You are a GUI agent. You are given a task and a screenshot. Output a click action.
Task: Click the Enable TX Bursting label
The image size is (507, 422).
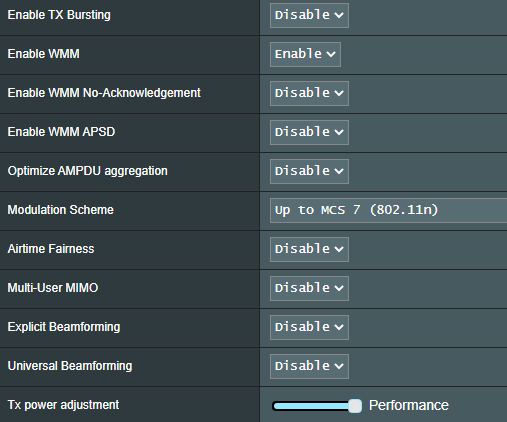59,15
